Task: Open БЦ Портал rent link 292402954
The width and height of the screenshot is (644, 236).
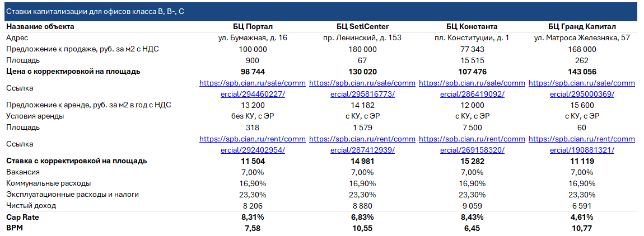Action: (253, 144)
